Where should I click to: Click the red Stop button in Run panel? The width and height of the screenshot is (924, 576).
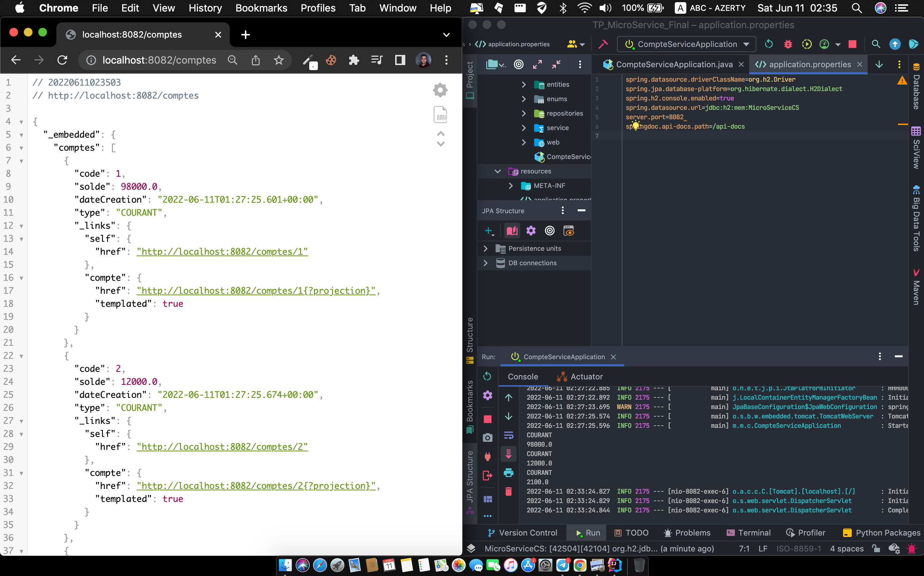pos(487,419)
